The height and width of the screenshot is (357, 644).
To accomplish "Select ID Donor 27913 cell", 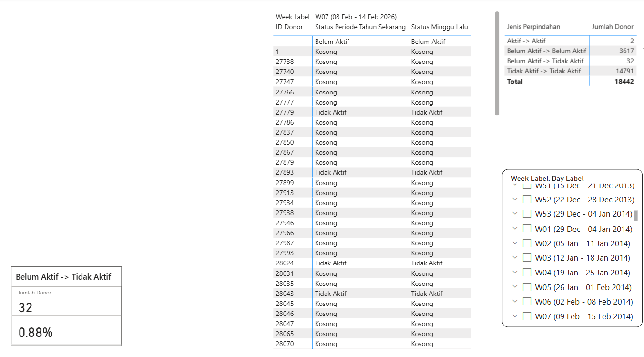I will (285, 193).
